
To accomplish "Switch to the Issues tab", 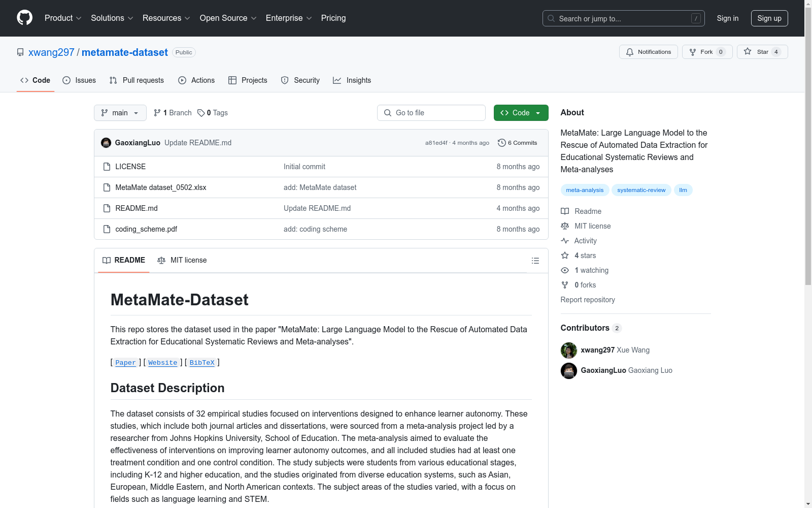I will 79,80.
